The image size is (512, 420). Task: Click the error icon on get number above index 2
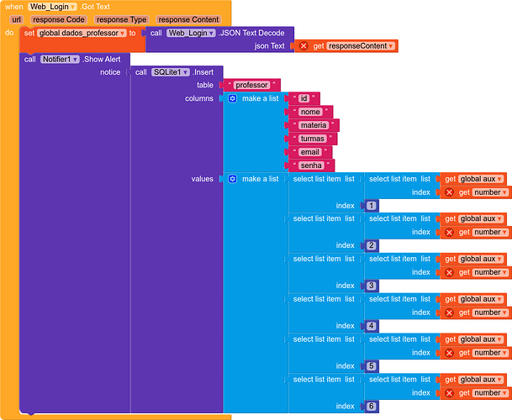tap(449, 233)
